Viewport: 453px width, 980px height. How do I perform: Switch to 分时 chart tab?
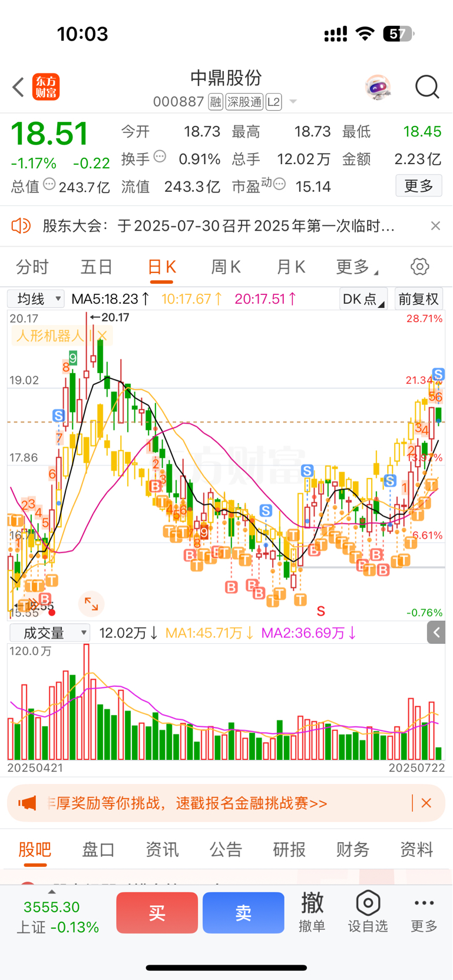coord(32,267)
